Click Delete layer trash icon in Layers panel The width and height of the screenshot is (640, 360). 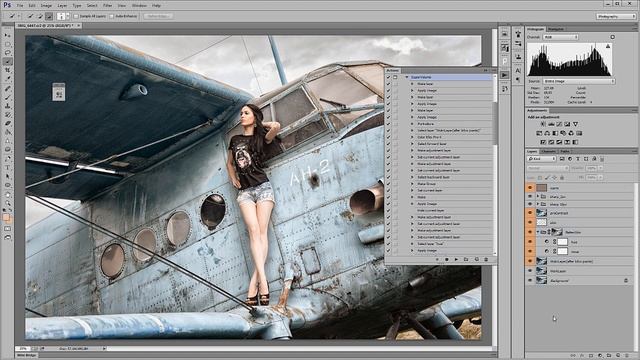coord(627,356)
